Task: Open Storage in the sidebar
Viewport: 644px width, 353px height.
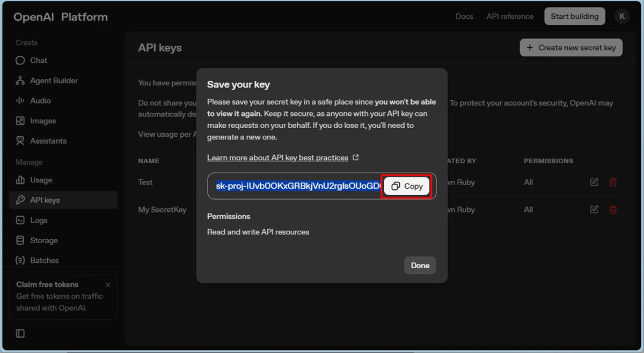Action: tap(63, 240)
